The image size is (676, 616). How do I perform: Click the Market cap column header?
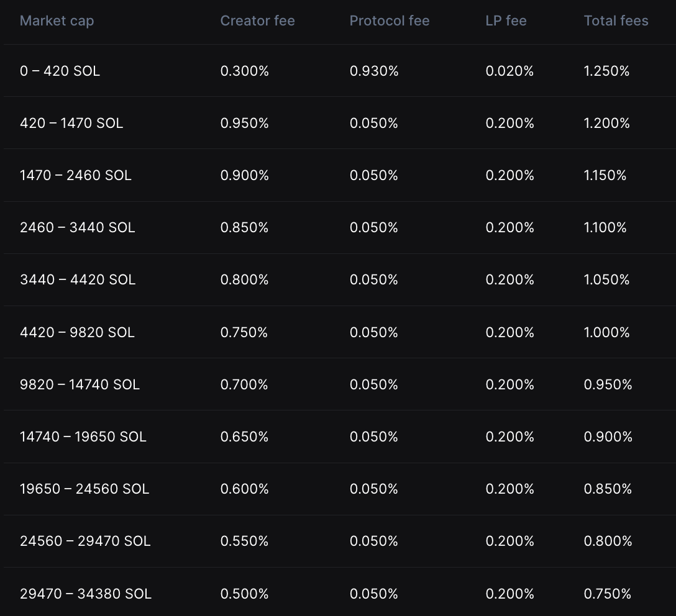click(57, 21)
